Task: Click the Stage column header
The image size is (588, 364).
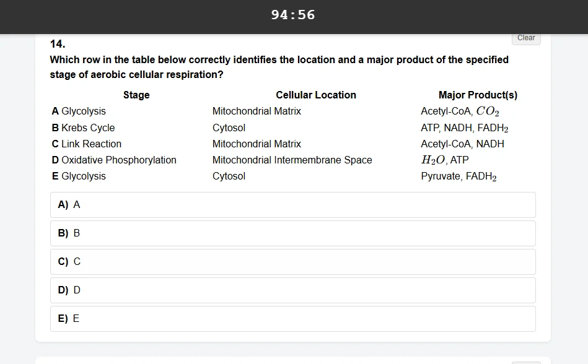Action: pyautogui.click(x=136, y=95)
